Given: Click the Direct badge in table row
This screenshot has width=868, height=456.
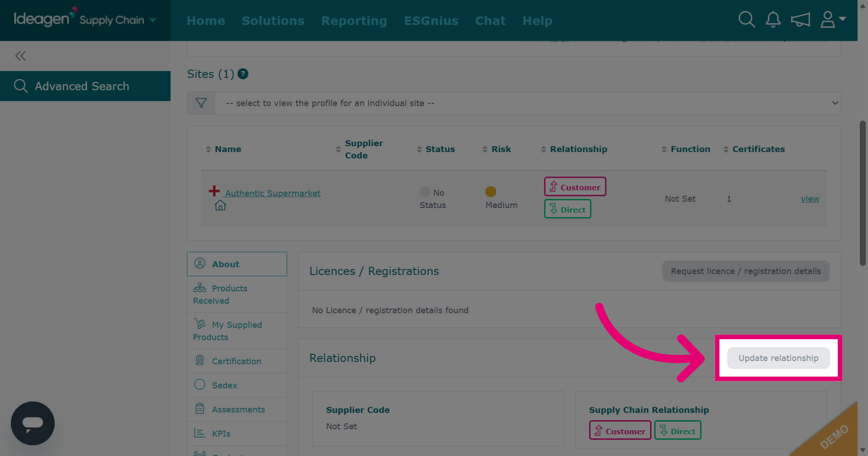Looking at the screenshot, I should pyautogui.click(x=567, y=209).
